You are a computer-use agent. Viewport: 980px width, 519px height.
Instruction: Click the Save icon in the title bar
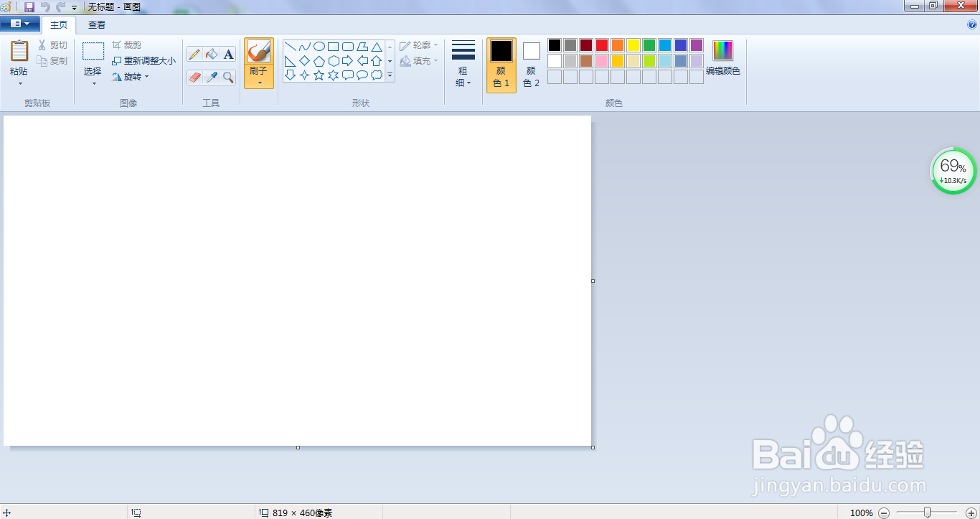[x=29, y=6]
